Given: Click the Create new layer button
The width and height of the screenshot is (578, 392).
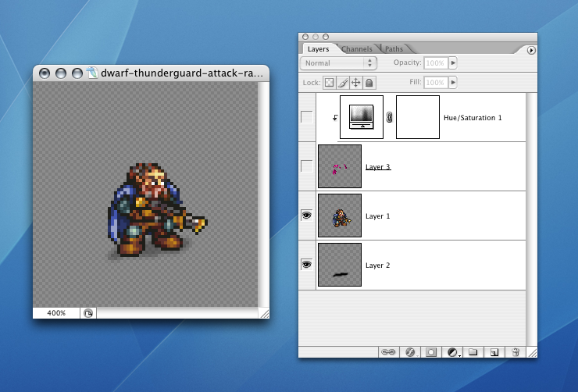Looking at the screenshot, I should click(494, 352).
